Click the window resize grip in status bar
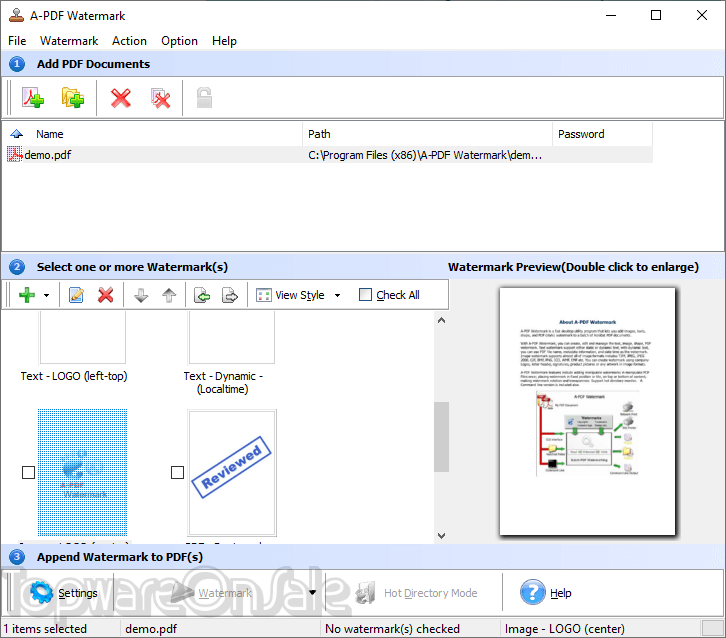Image resolution: width=726 pixels, height=638 pixels. (x=713, y=628)
